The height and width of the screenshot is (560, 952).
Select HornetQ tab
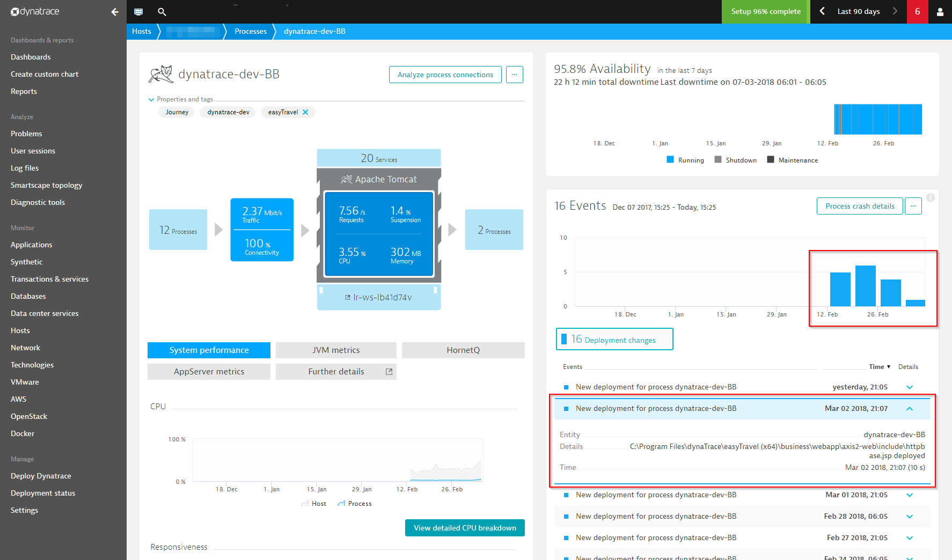463,350
